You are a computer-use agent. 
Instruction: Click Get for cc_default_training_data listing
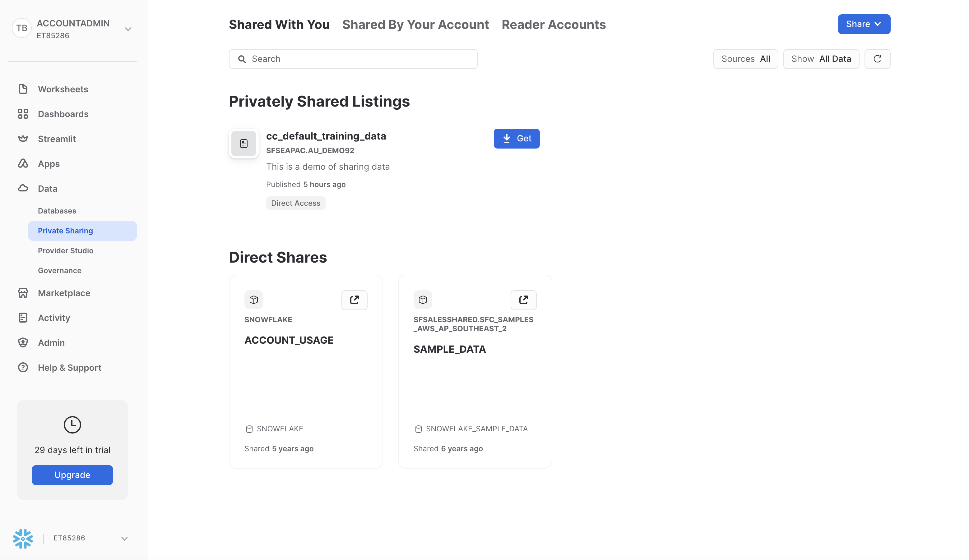pos(517,138)
